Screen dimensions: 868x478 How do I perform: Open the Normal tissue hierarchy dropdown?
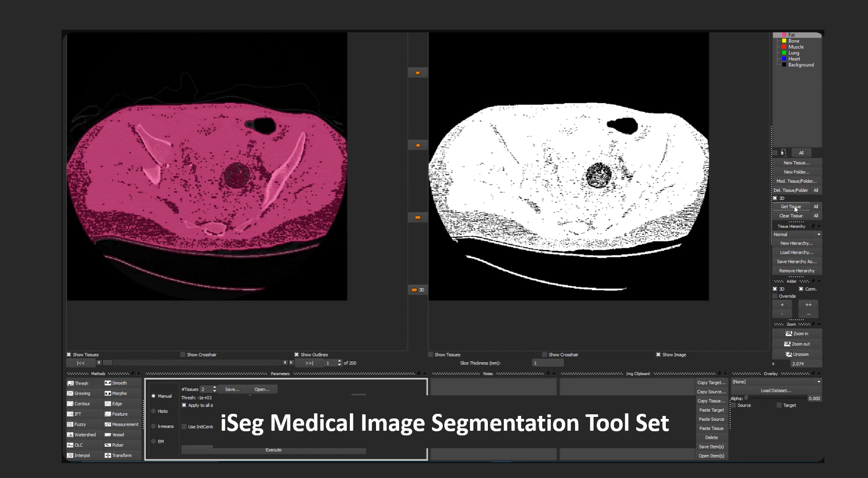point(797,235)
